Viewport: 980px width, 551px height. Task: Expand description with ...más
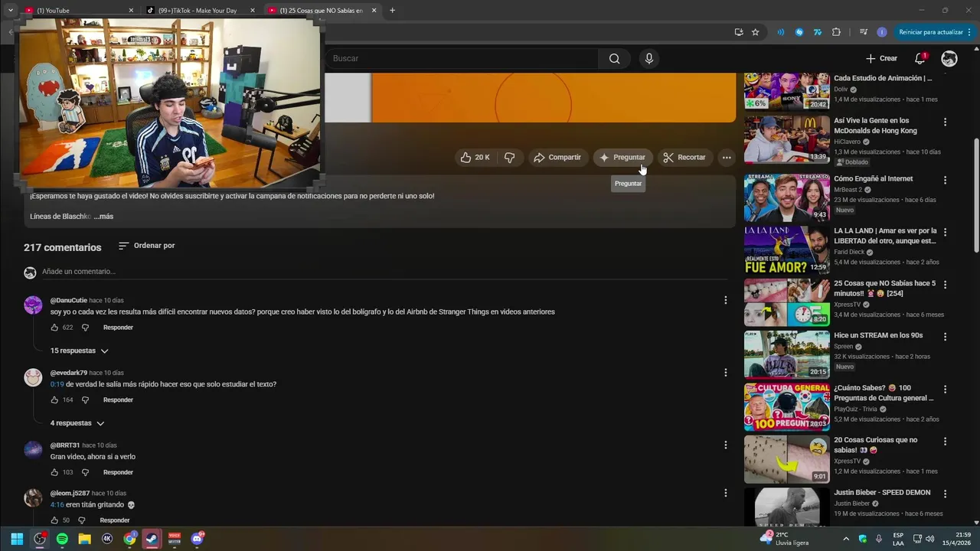click(x=103, y=217)
